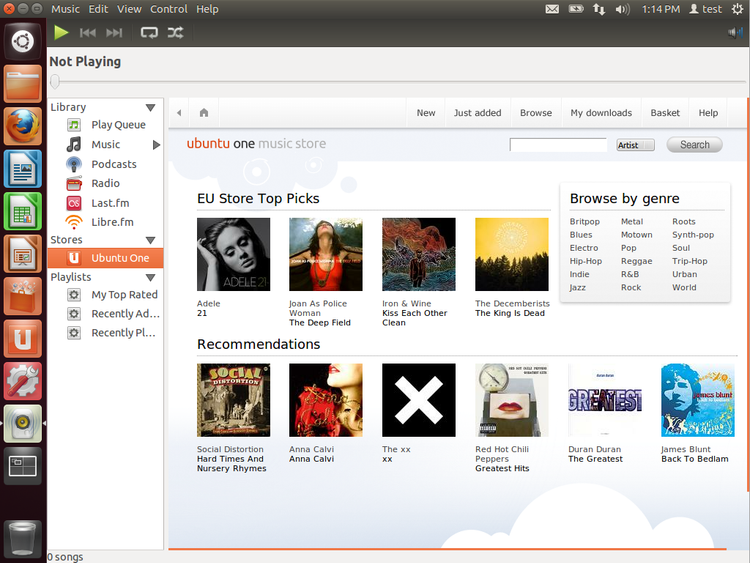
Task: Toggle shuffle mode
Action: pos(175,32)
